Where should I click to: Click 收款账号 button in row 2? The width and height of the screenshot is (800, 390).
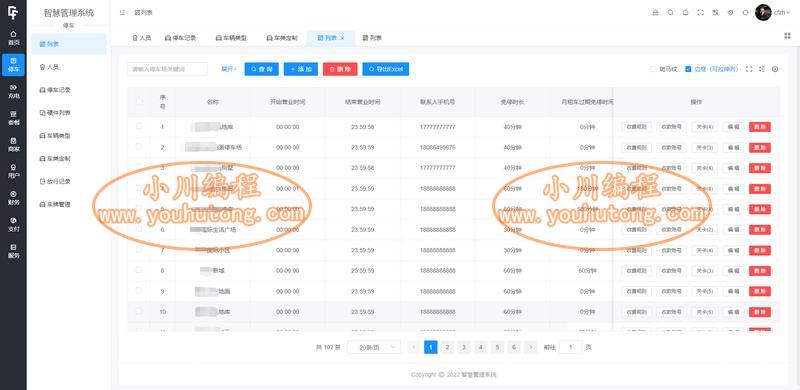671,148
